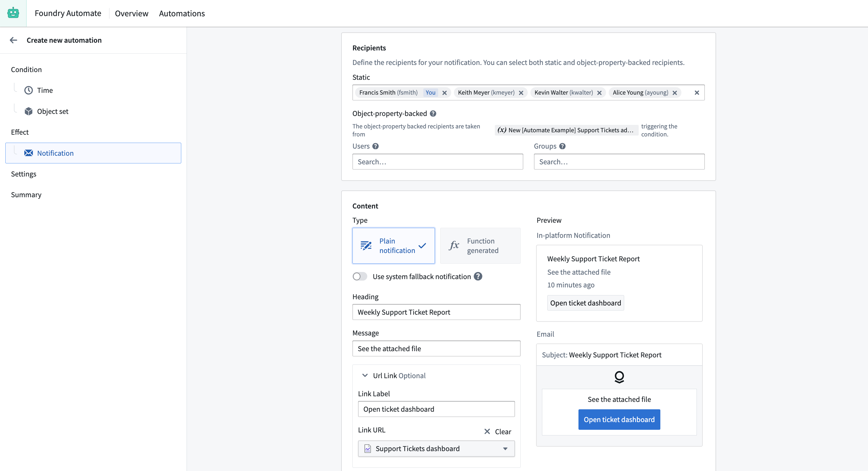
Task: Select Function generated content type
Action: point(480,246)
